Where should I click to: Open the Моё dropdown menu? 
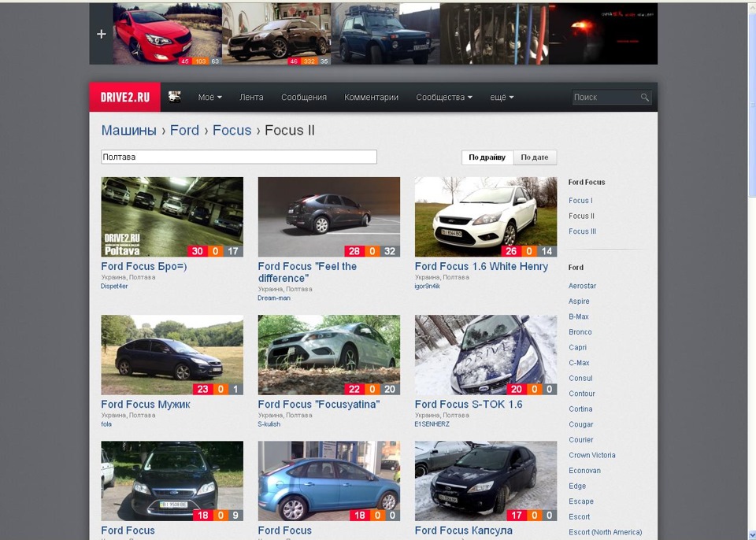point(209,98)
